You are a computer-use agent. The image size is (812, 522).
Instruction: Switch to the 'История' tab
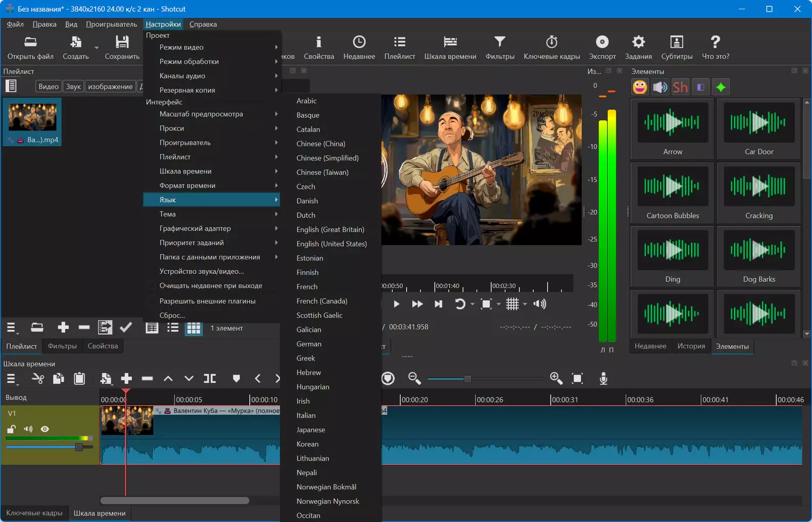(x=691, y=346)
